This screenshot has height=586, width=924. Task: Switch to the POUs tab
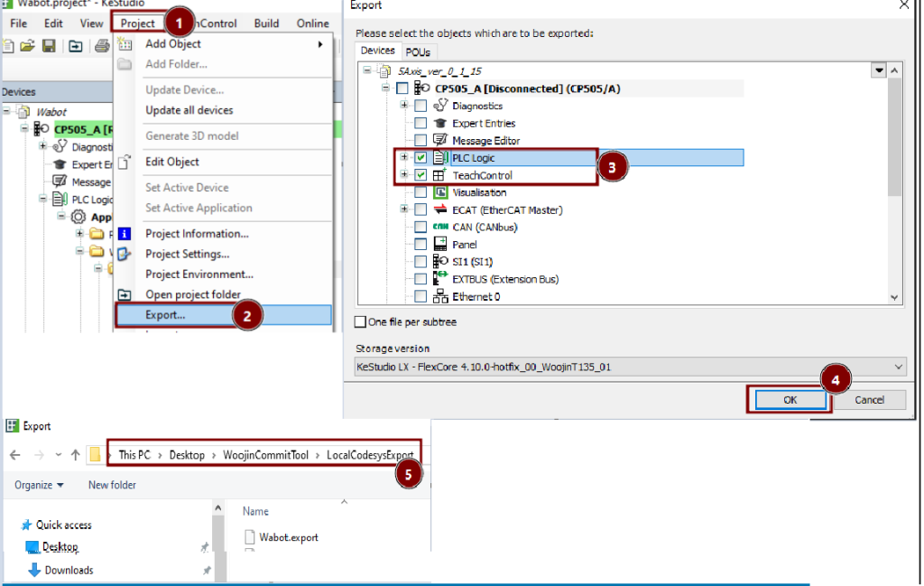[x=418, y=52]
